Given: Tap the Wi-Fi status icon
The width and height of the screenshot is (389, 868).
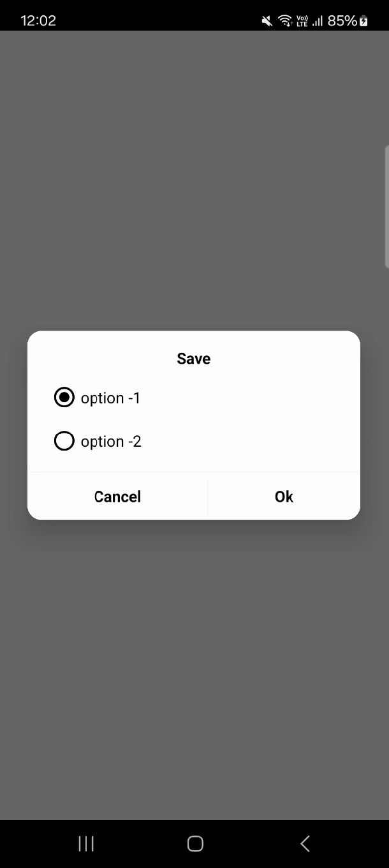Looking at the screenshot, I should coord(283,20).
